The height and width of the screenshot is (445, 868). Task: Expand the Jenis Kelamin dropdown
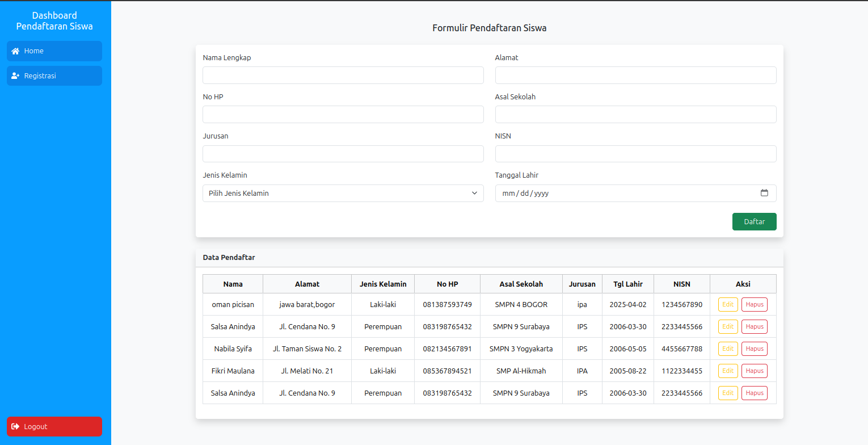pos(343,193)
